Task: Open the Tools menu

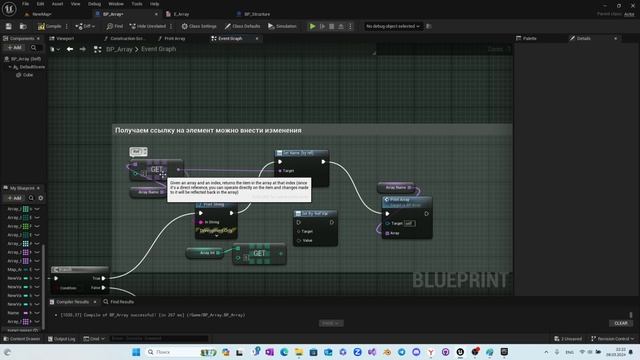Action: pos(137,4)
